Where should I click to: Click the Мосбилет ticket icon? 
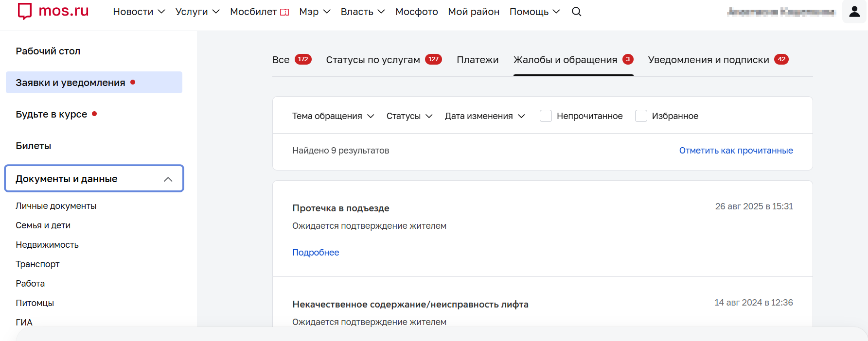(285, 12)
